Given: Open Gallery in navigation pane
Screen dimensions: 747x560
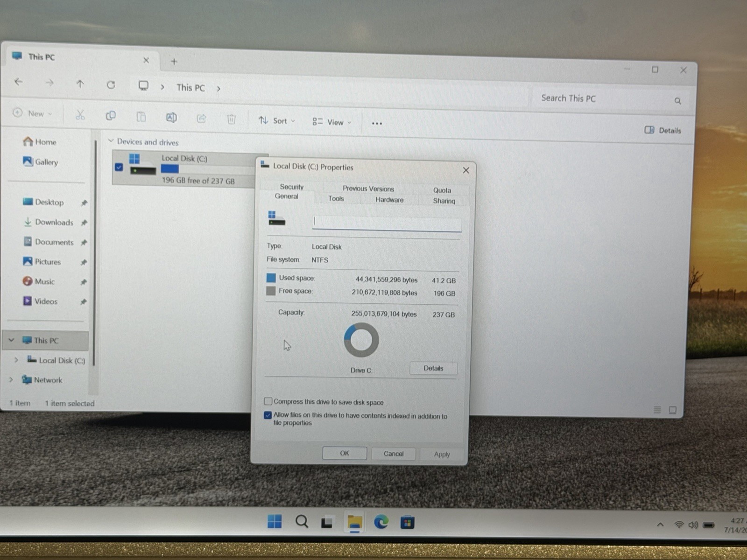Looking at the screenshot, I should 41,161.
